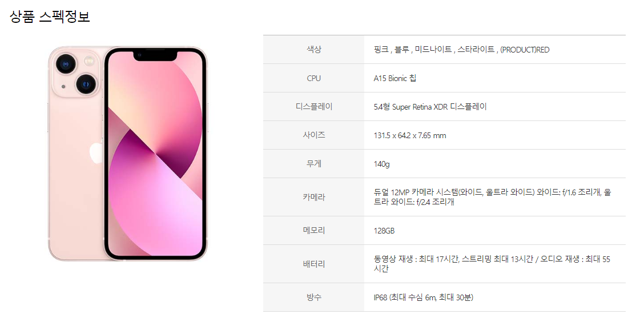Click the 131.5 x 64.2 x 7.65 mm value

[409, 135]
